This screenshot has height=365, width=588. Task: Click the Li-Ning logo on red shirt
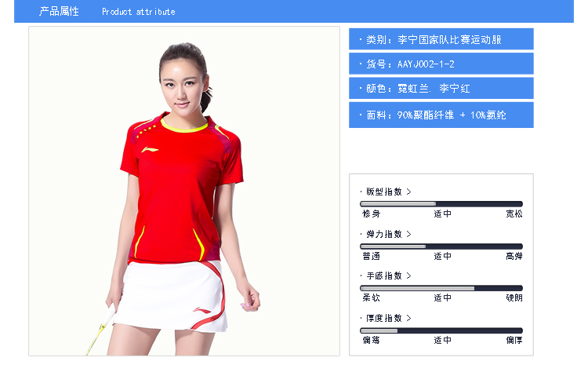[149, 149]
